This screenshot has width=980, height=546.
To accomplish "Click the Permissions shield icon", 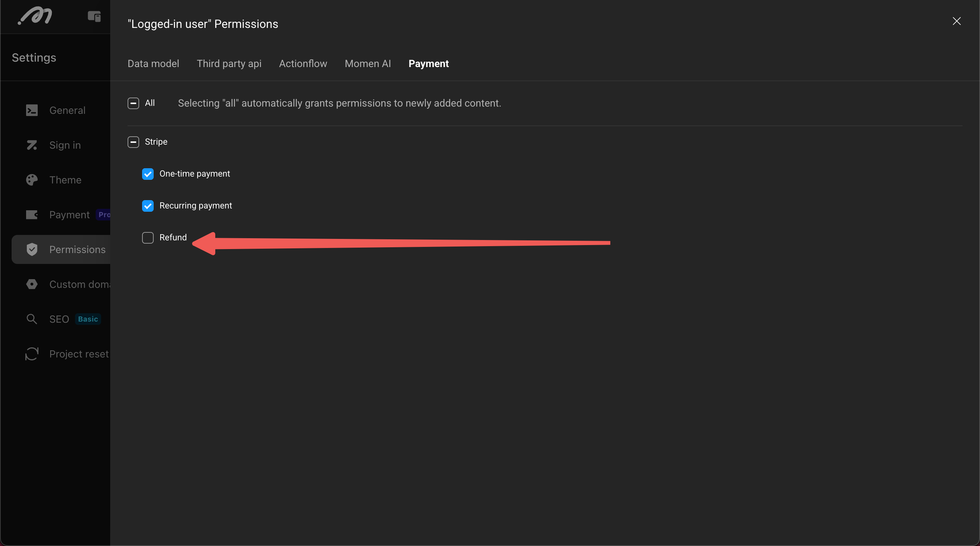I will [32, 249].
